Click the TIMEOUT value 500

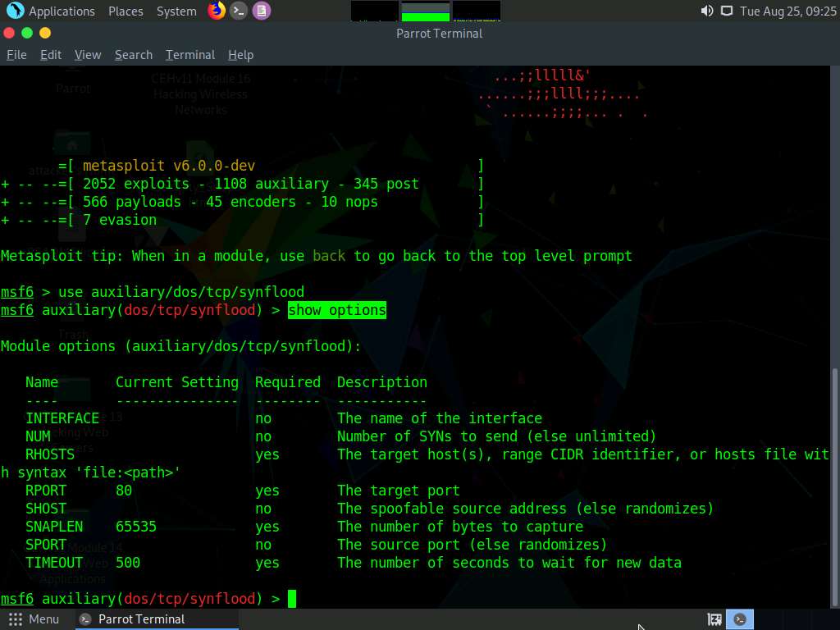(x=128, y=563)
